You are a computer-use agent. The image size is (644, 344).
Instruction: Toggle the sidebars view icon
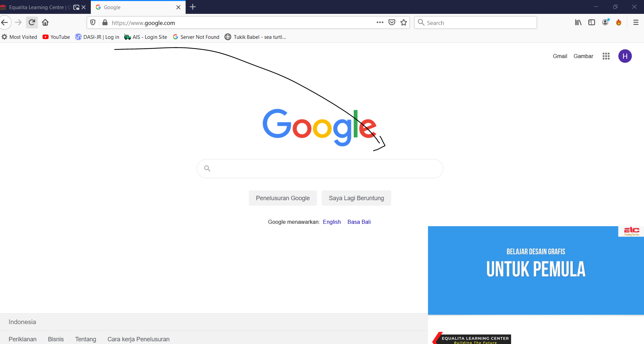[x=592, y=23]
